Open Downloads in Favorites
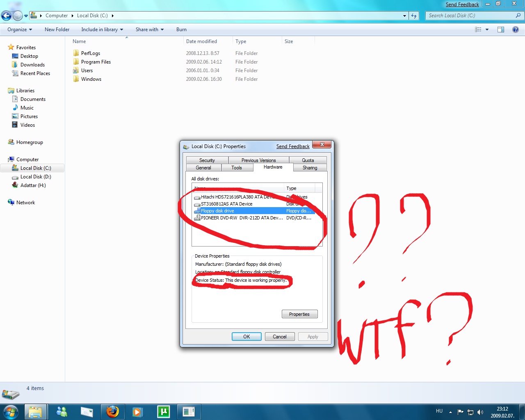The image size is (525, 420). click(x=32, y=65)
